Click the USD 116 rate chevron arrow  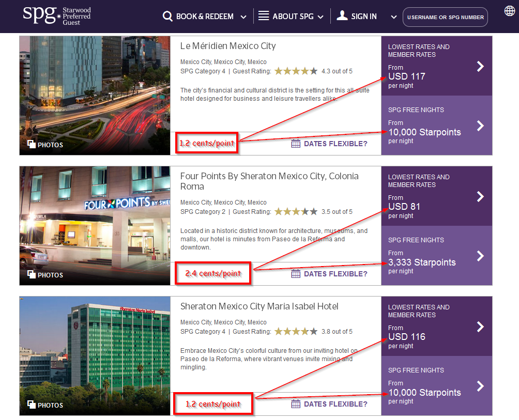(x=480, y=326)
